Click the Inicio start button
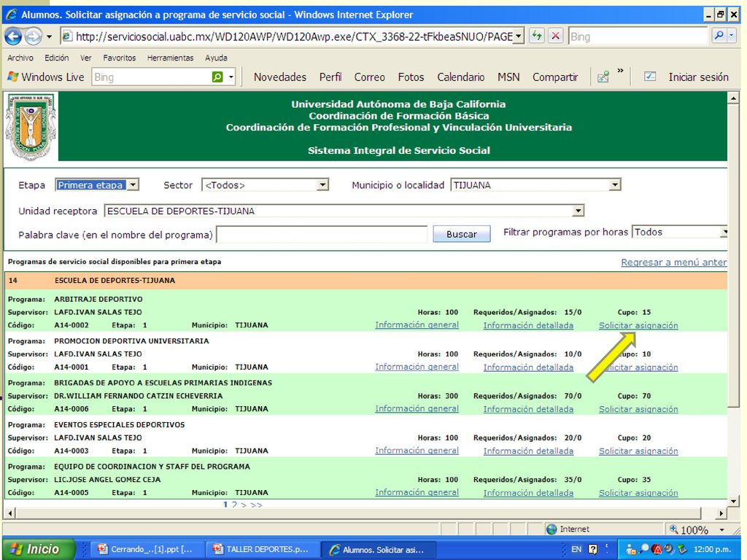The height and width of the screenshot is (560, 747). coord(39,549)
